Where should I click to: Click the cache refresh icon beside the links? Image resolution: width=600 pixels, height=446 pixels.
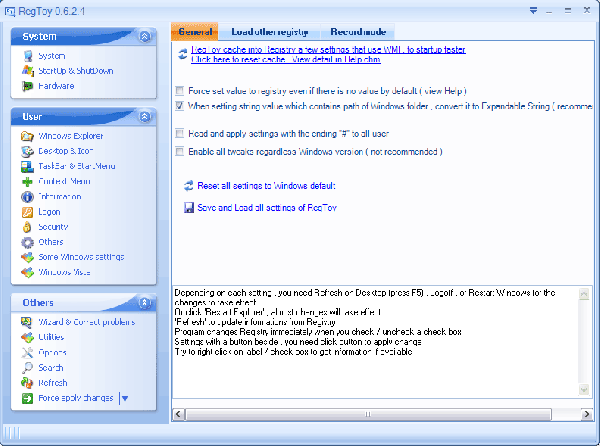tap(183, 54)
